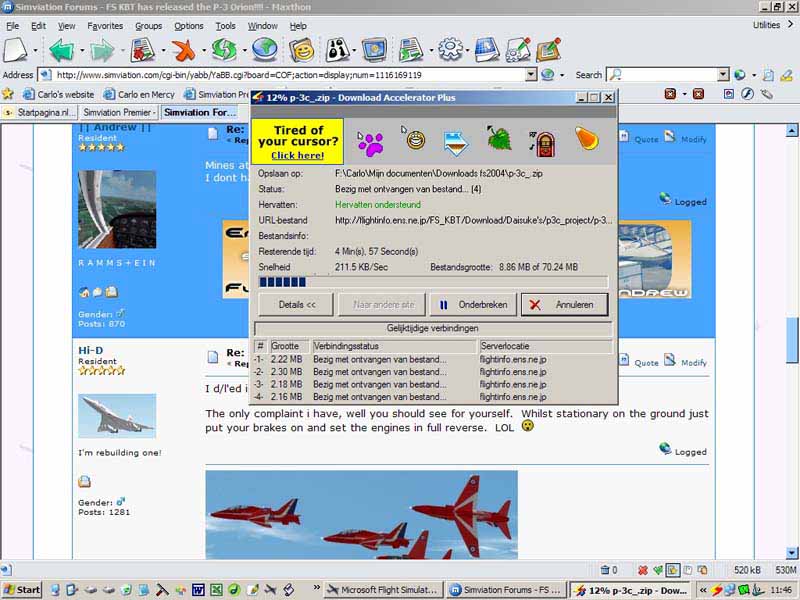Click the 'Click here!' cursor ad link

[x=297, y=156]
